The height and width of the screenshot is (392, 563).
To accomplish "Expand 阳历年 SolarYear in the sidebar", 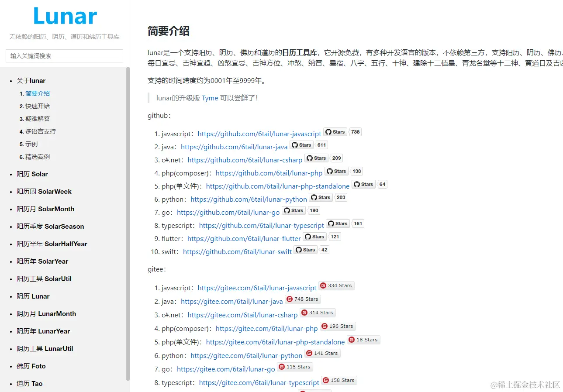I will click(x=42, y=261).
